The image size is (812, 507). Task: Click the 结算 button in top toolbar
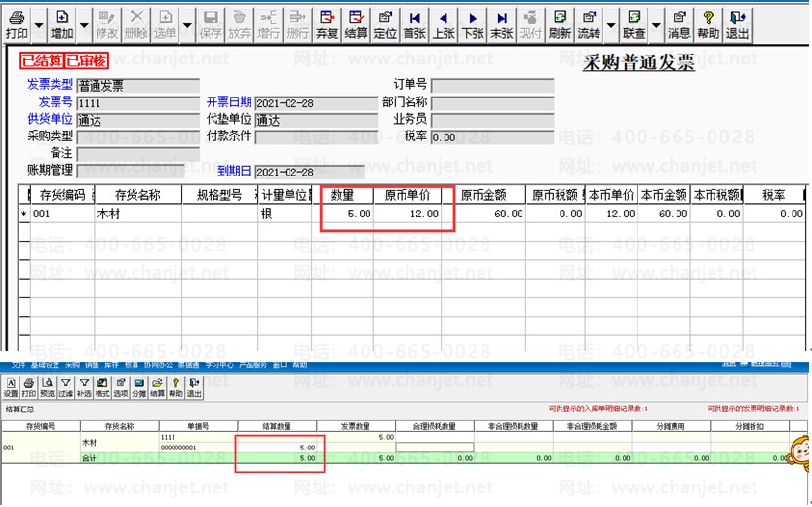coord(356,24)
